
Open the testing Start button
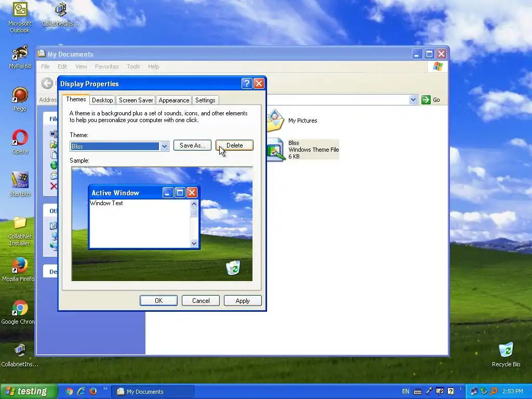[x=29, y=392]
